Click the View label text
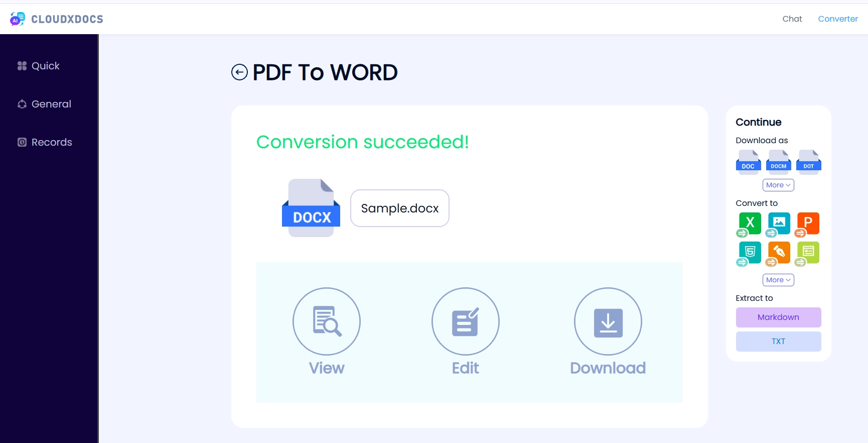 point(327,368)
